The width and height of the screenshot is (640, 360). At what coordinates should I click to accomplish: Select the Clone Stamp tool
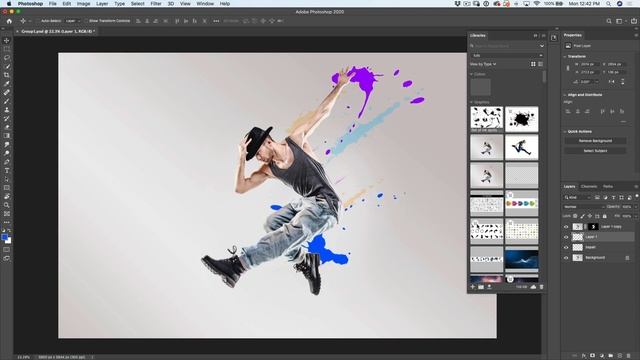coord(7,110)
